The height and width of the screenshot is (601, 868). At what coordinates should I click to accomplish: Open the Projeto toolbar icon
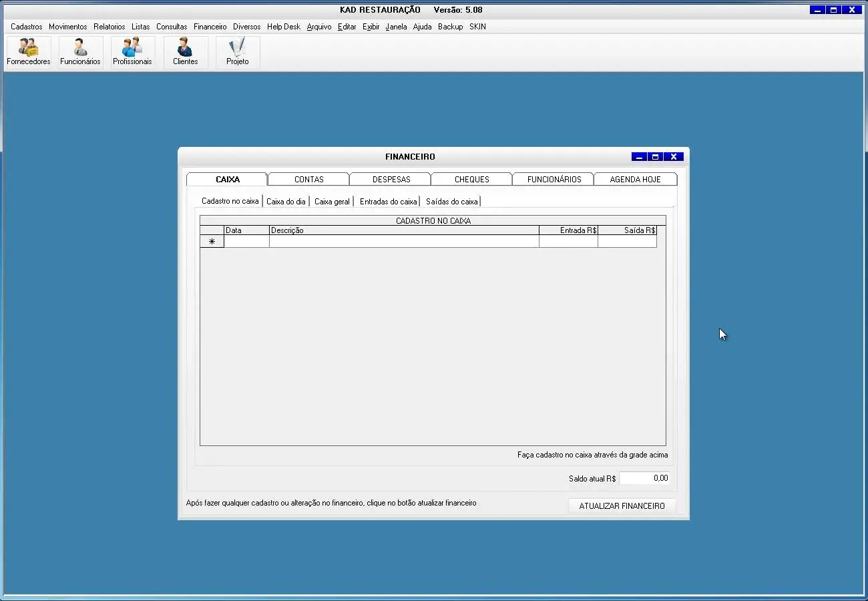(x=237, y=52)
